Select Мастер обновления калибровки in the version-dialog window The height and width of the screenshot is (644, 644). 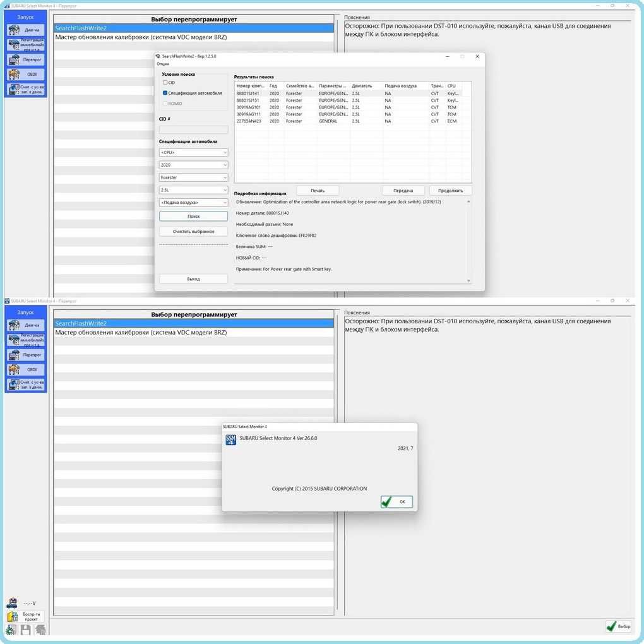[194, 332]
